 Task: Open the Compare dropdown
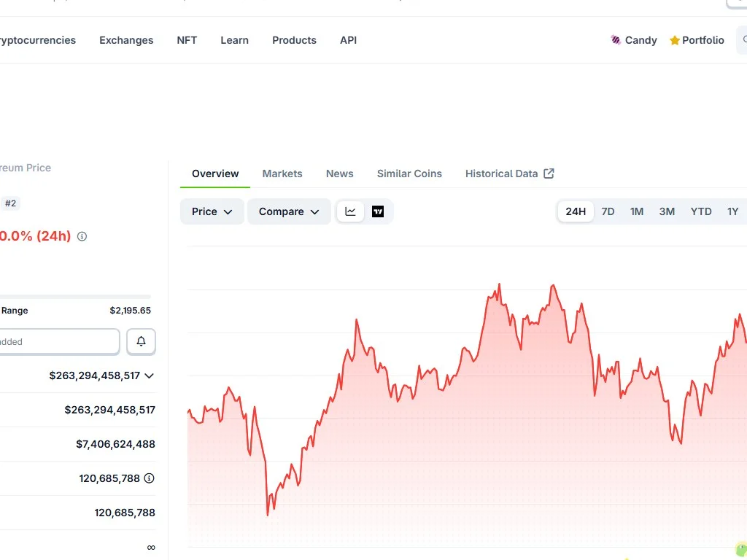point(289,211)
